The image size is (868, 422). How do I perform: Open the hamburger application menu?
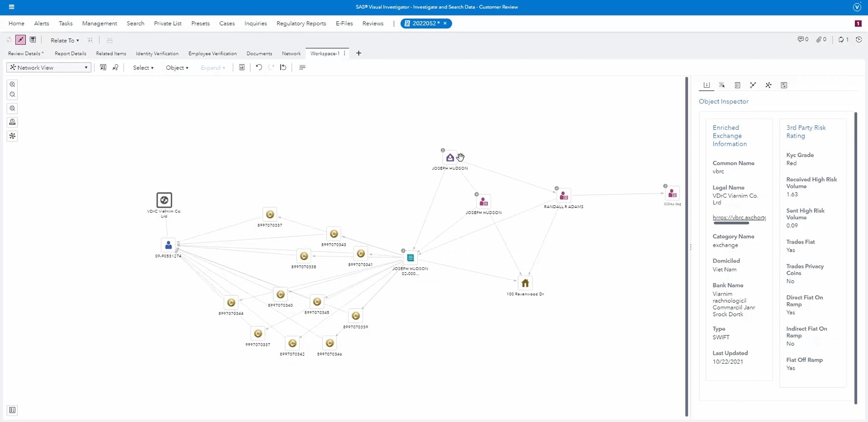click(x=12, y=7)
